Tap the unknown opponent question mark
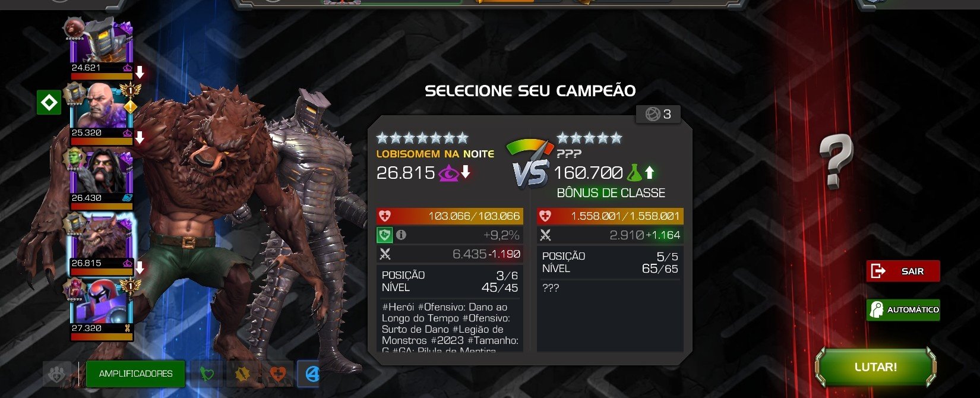 (836, 160)
